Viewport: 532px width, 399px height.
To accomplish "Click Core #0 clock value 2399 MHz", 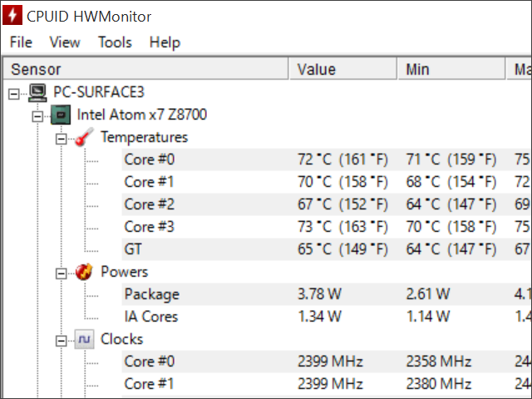I will coord(330,362).
